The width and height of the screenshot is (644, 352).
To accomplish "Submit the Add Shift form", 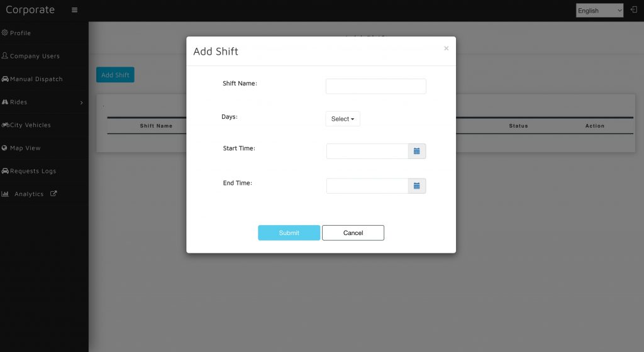I will (289, 233).
